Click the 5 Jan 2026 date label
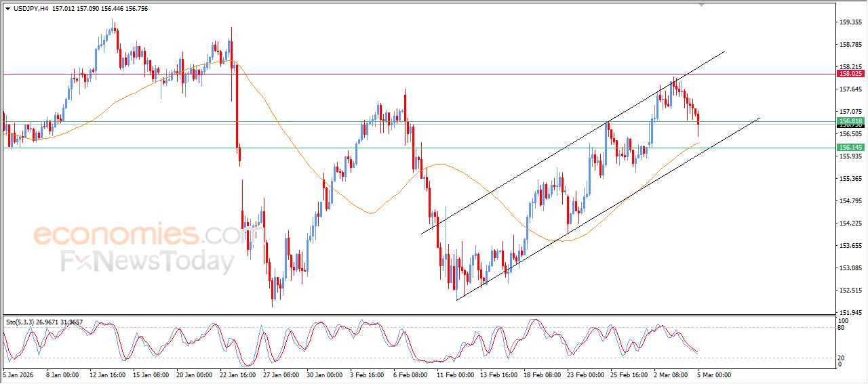Image resolution: width=868 pixels, height=384 pixels. click(x=18, y=375)
